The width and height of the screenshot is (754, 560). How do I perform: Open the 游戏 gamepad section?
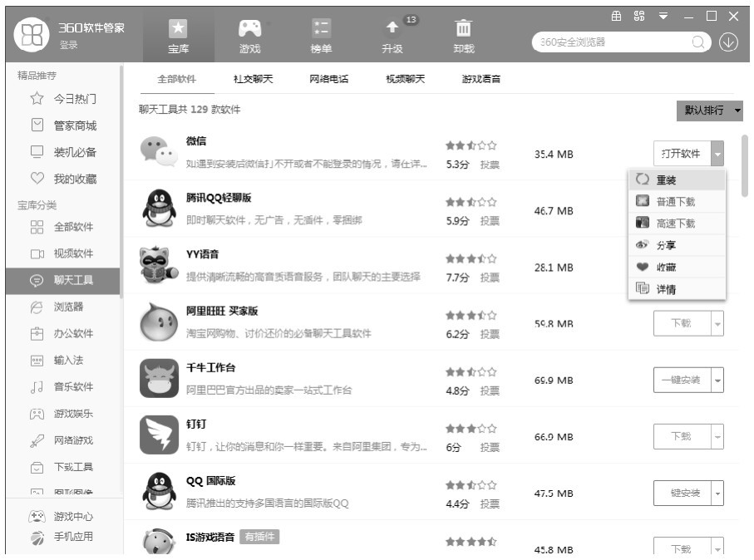[x=249, y=36]
